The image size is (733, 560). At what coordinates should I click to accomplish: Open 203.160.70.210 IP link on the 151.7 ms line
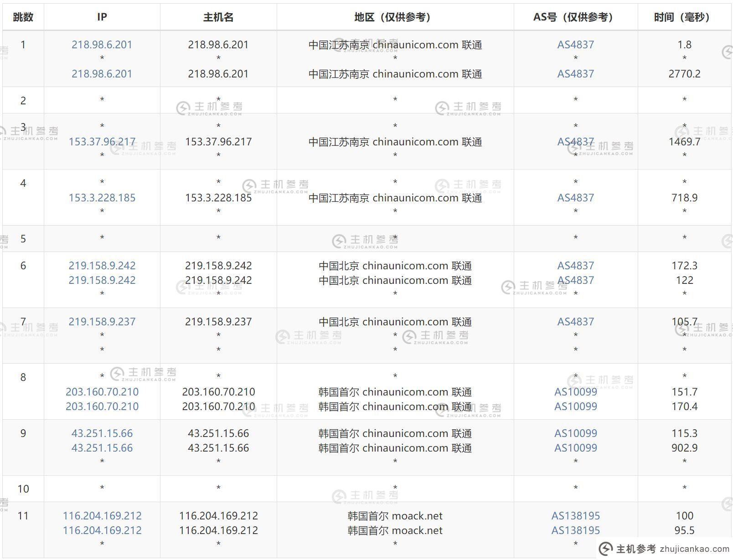102,392
